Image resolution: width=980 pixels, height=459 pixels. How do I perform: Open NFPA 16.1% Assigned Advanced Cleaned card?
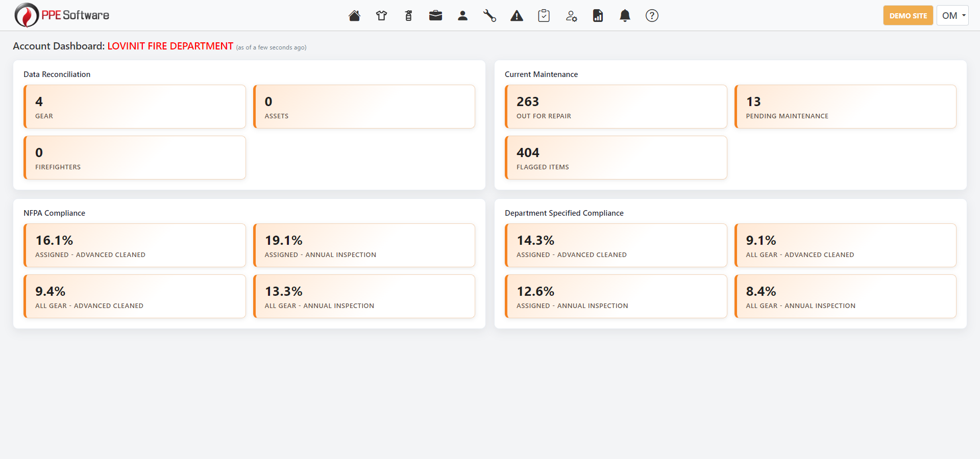[135, 245]
